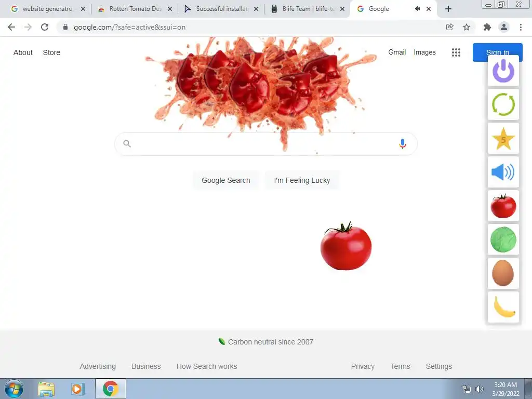
Task: Bookmark this page with star icon
Action: pos(467,27)
